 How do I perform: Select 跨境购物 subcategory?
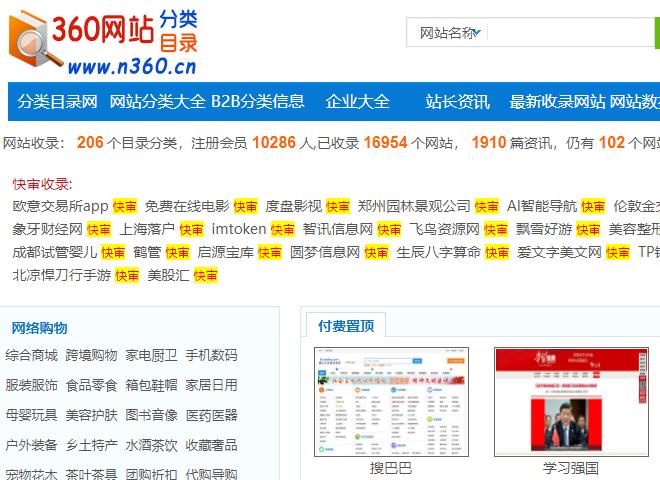tap(91, 355)
